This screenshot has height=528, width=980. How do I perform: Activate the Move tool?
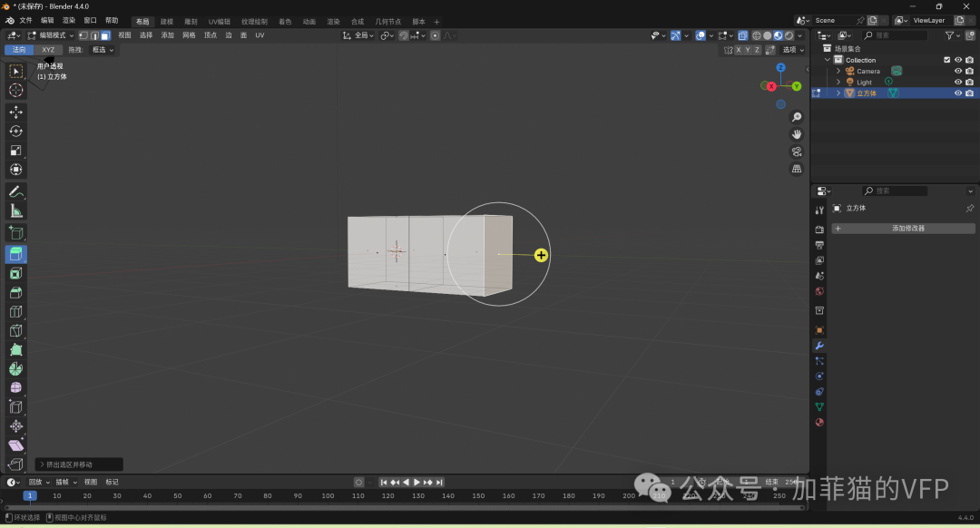point(15,112)
